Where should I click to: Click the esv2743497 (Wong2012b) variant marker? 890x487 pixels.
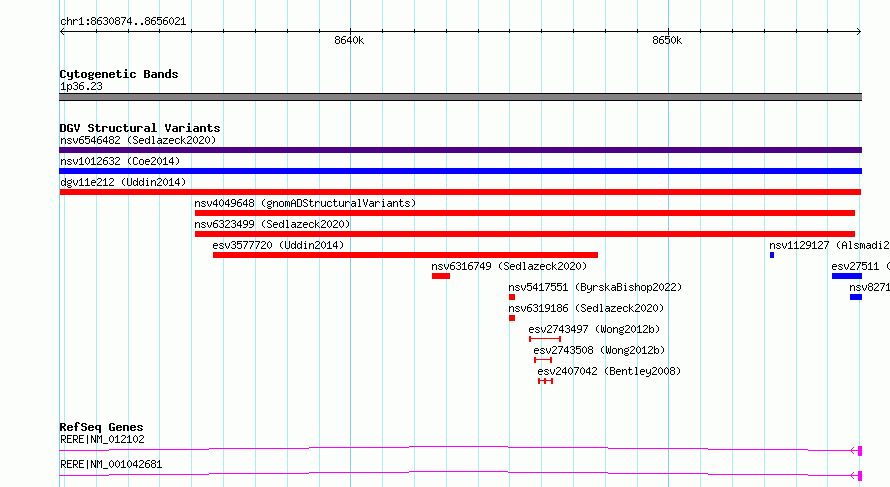545,339
